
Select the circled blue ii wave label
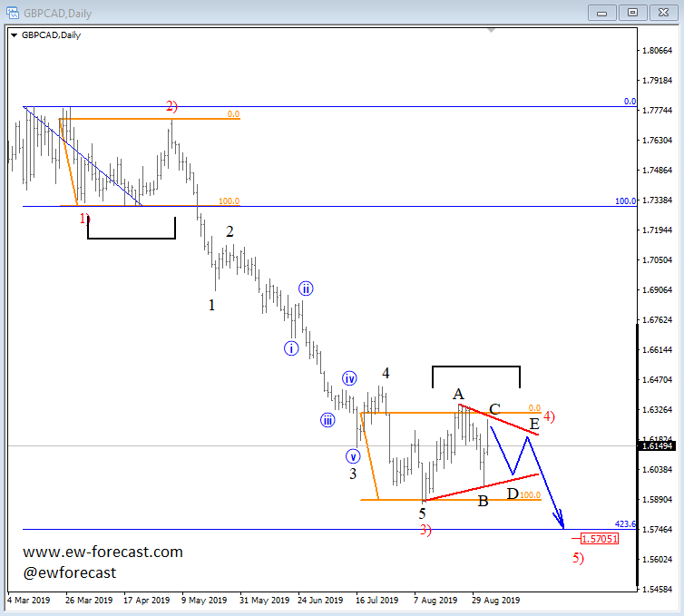point(306,288)
